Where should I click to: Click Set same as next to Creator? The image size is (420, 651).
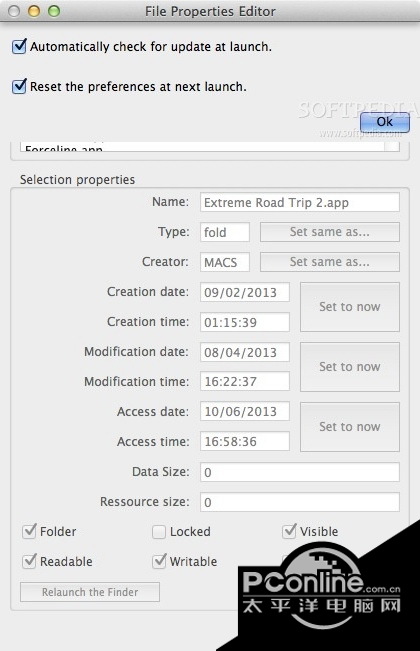(x=330, y=262)
